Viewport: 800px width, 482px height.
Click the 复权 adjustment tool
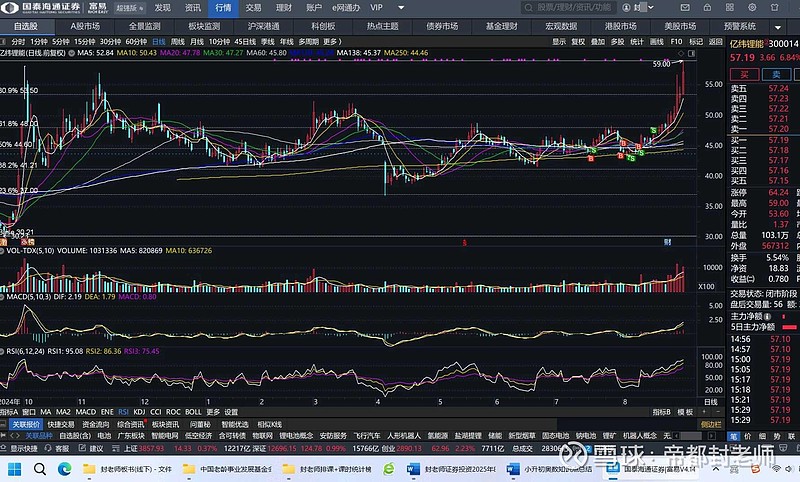pos(577,42)
